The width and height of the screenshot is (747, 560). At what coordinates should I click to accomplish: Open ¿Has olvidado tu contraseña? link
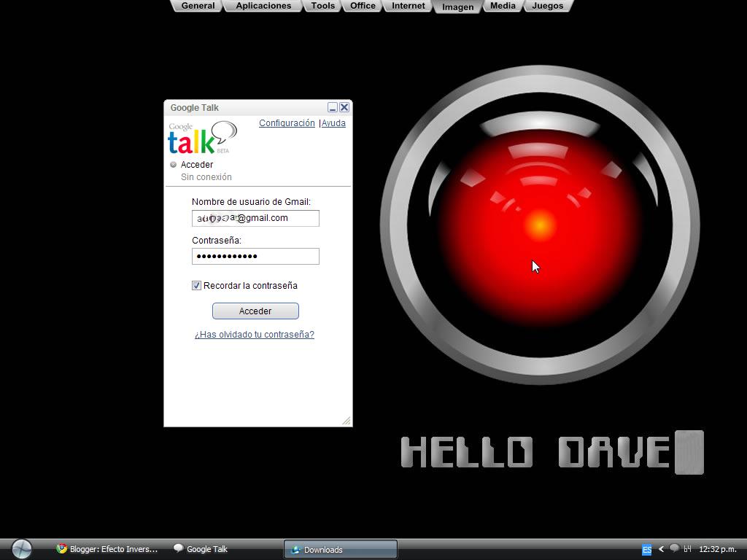255,334
